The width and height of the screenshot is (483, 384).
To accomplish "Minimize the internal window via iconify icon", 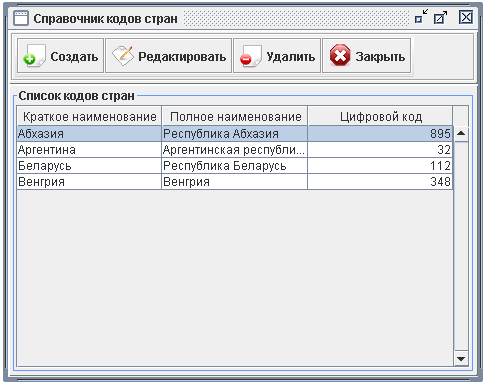I will tap(421, 17).
